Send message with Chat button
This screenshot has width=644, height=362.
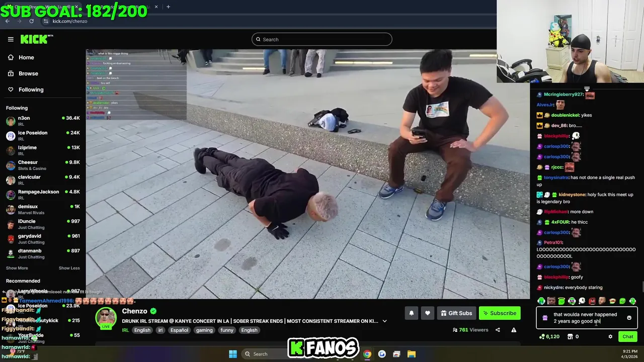coord(627,337)
